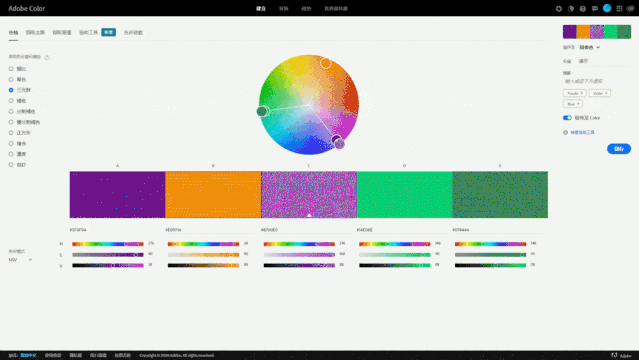Open the accessibility tools tab

coord(88,33)
